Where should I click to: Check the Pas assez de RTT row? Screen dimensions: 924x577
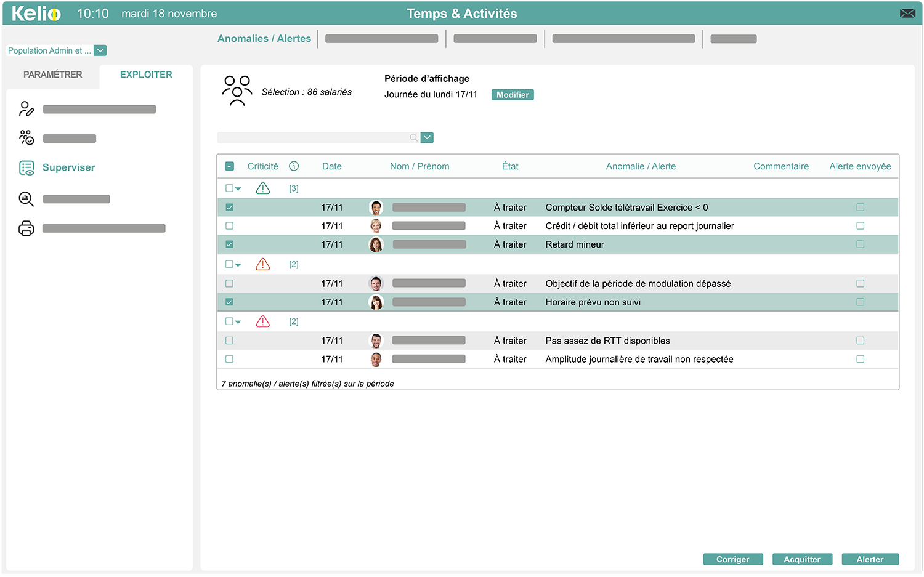pyautogui.click(x=229, y=340)
